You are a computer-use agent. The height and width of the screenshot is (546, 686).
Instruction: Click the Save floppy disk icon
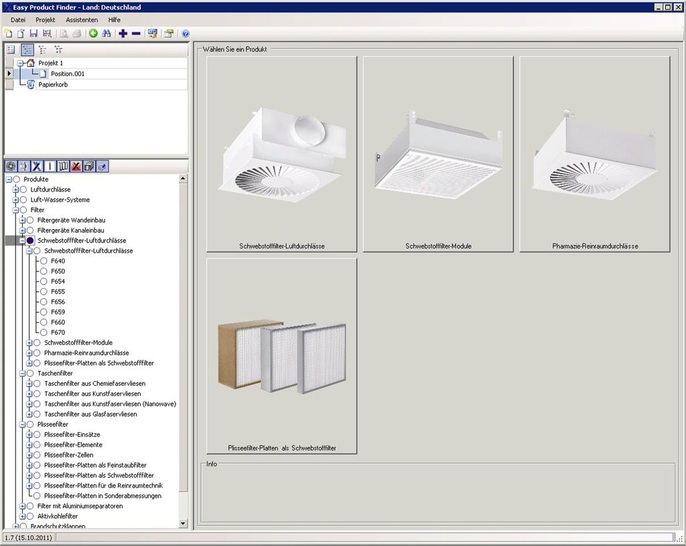(x=34, y=33)
